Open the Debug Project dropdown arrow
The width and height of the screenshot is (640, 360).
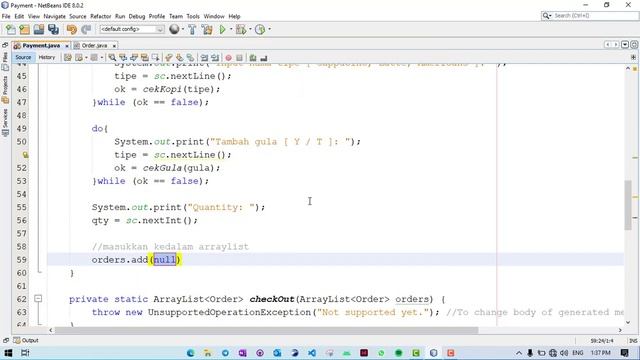[250, 29]
